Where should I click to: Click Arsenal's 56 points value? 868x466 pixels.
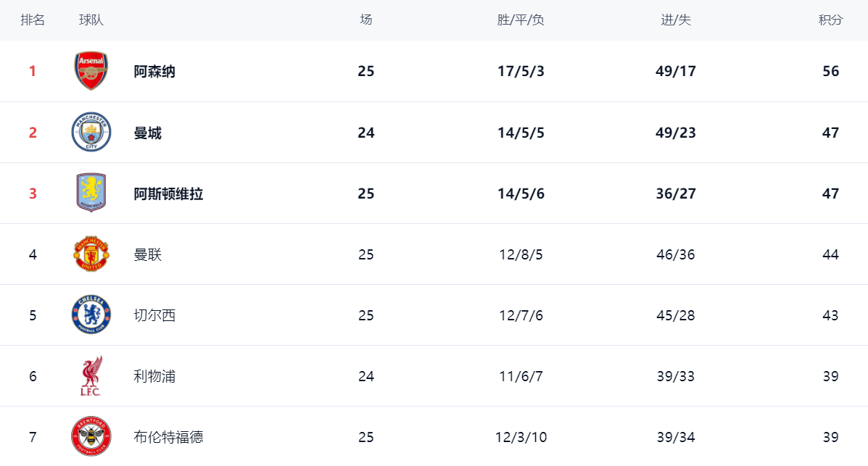(x=830, y=72)
